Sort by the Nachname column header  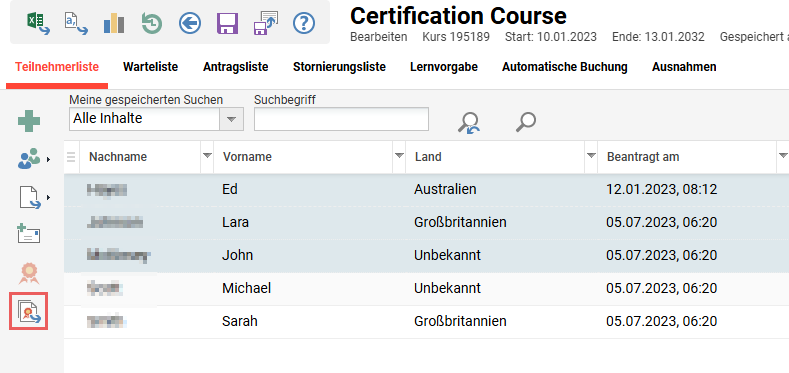coord(118,157)
